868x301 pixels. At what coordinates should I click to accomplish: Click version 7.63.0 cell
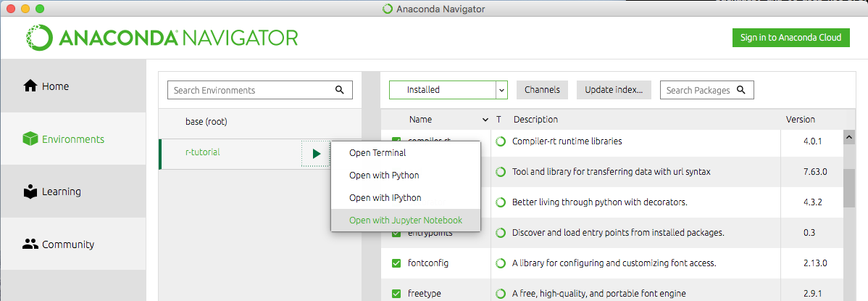coord(815,172)
